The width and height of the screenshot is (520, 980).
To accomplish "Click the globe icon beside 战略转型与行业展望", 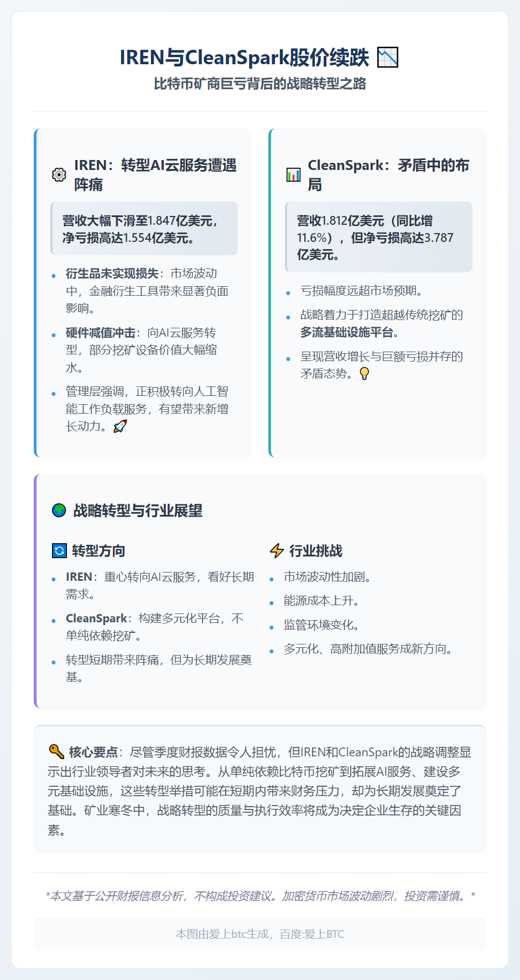I will [59, 510].
